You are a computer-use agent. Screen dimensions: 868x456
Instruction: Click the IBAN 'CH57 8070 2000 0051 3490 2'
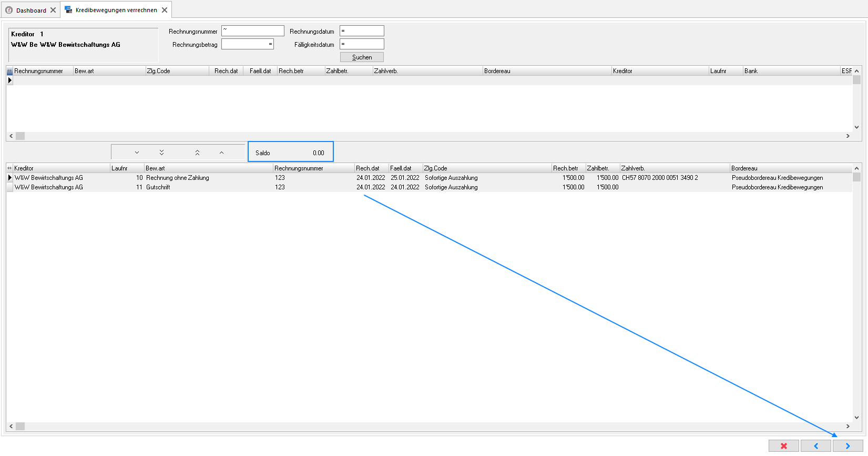pyautogui.click(x=660, y=178)
